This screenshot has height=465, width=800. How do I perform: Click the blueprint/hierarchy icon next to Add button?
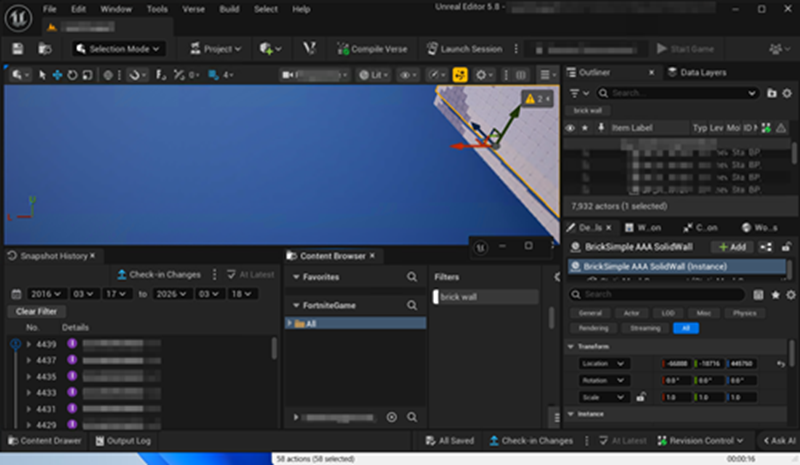pyautogui.click(x=766, y=247)
